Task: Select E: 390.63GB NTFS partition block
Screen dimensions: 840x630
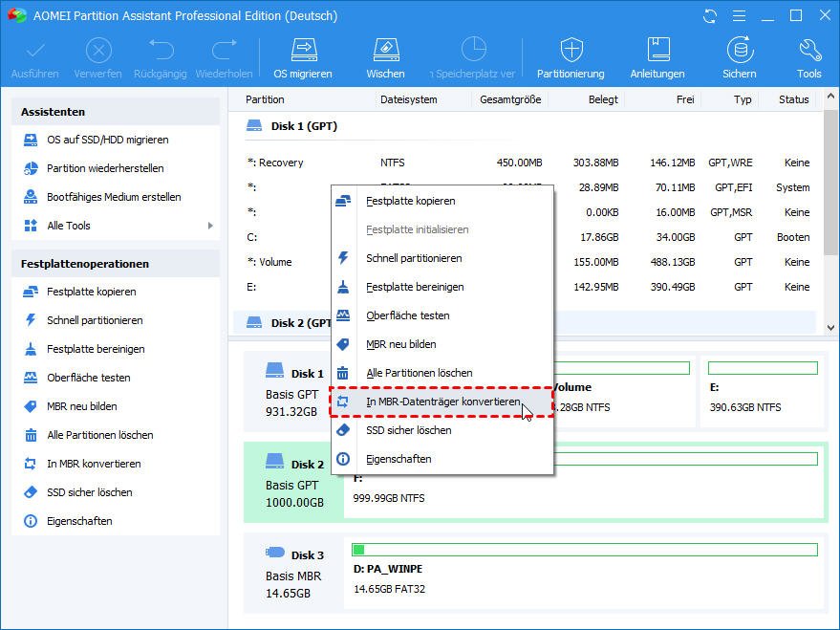Action: click(763, 392)
